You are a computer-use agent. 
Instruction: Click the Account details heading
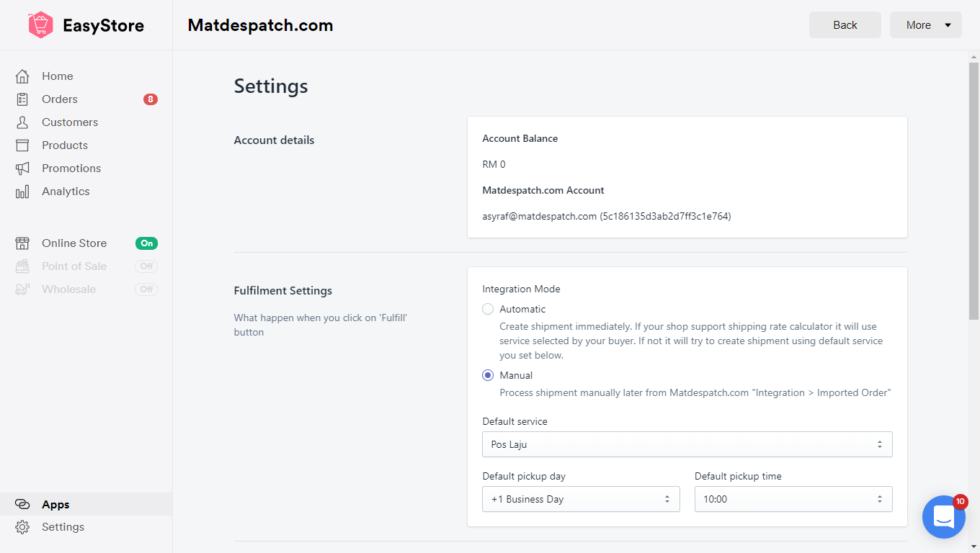274,140
